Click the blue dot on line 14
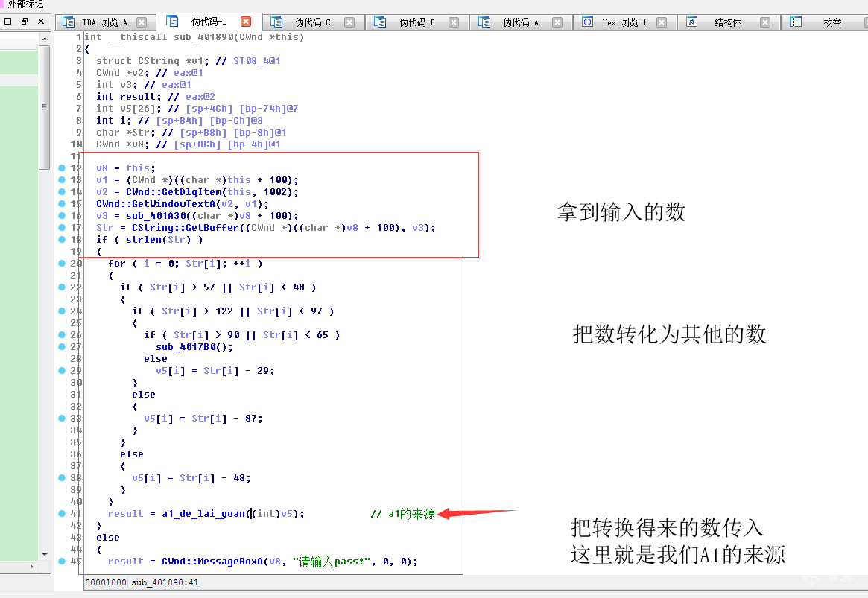Image resolution: width=868 pixels, height=598 pixels. (x=62, y=191)
